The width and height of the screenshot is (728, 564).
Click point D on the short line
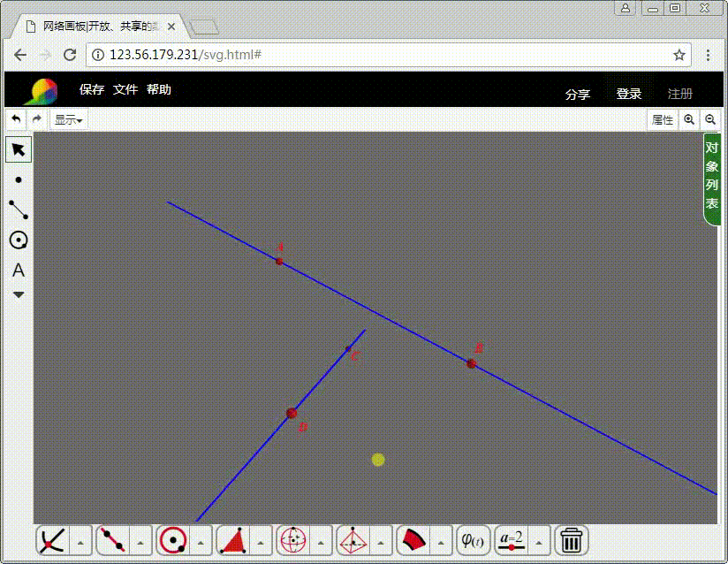pos(292,413)
